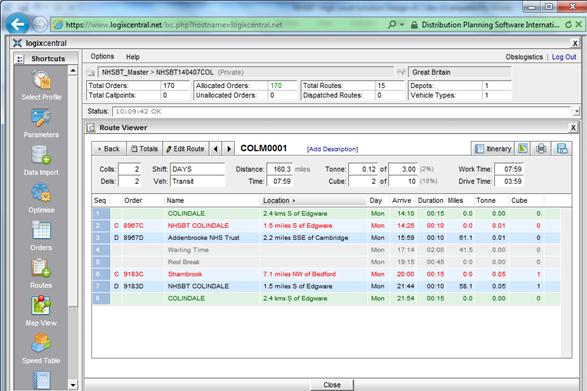Click the Shift field showing DAYS
This screenshot has height=391, width=587.
click(x=198, y=169)
